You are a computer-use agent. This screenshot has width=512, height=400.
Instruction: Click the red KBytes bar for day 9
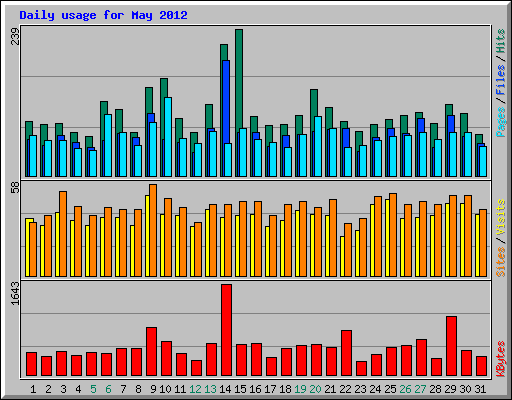(x=151, y=352)
